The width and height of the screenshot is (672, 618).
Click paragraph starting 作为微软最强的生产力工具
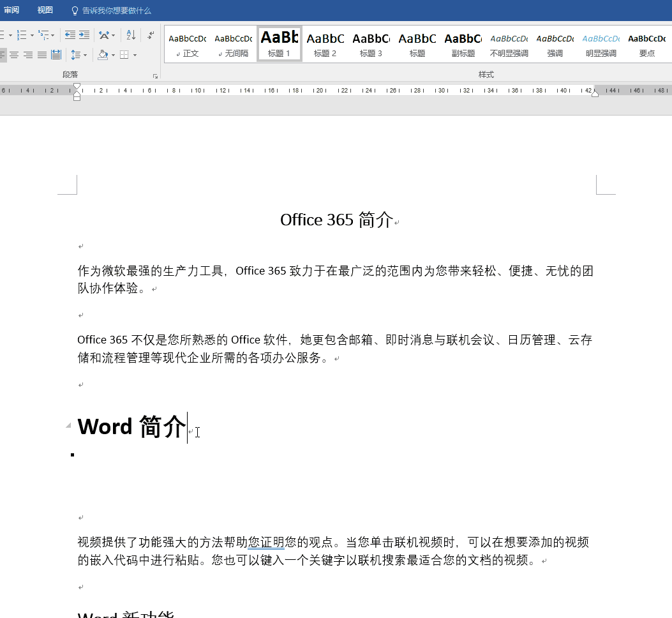click(335, 279)
